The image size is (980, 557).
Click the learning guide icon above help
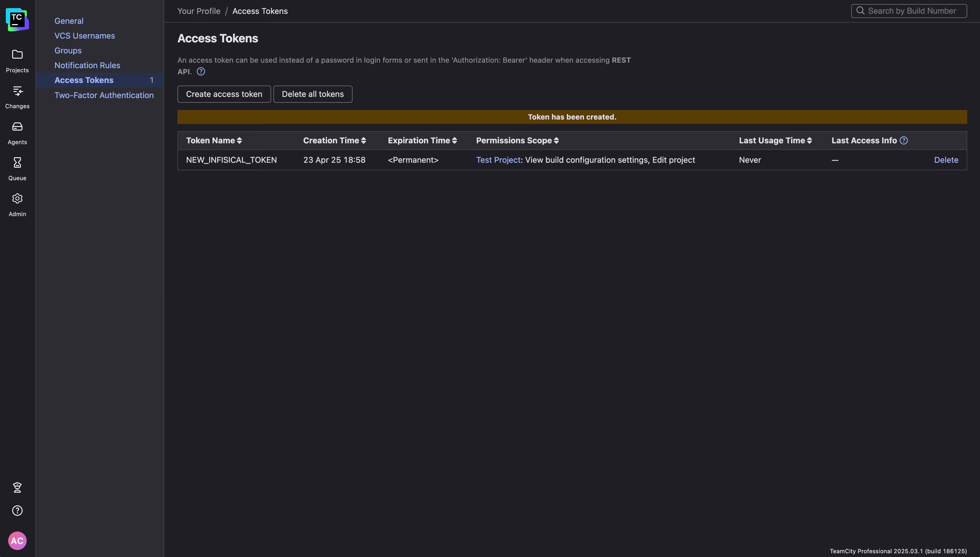(x=17, y=487)
